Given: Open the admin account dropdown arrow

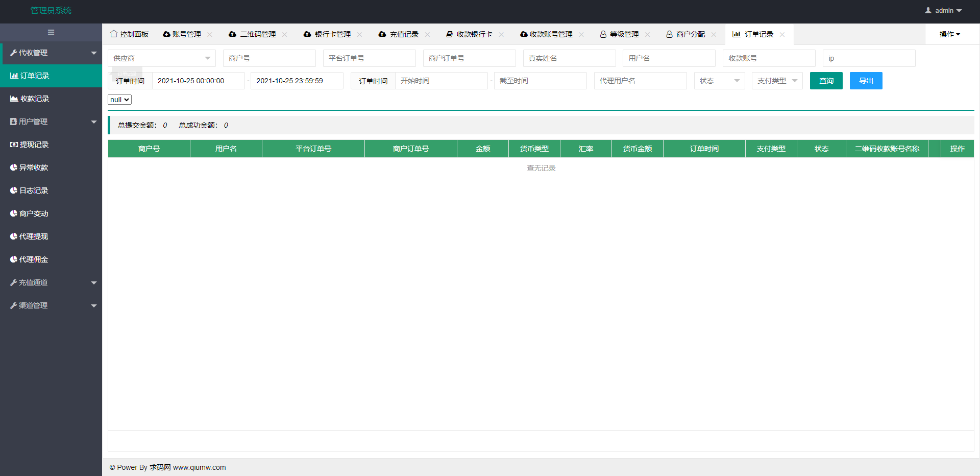Looking at the screenshot, I should coord(959,11).
